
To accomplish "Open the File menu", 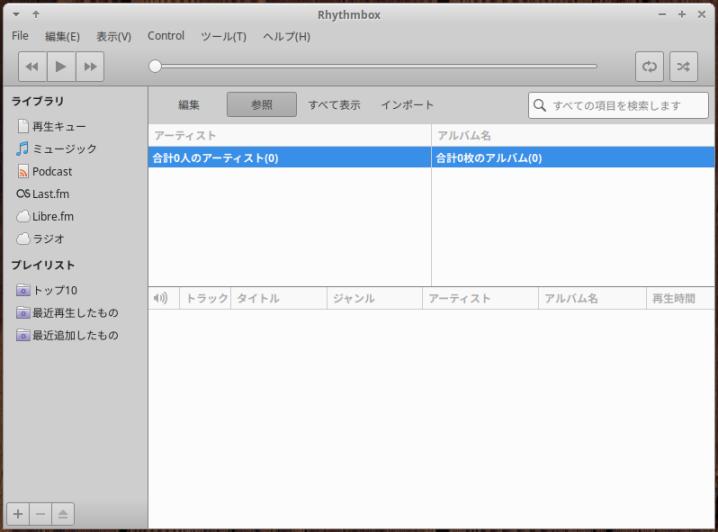I will 20,36.
